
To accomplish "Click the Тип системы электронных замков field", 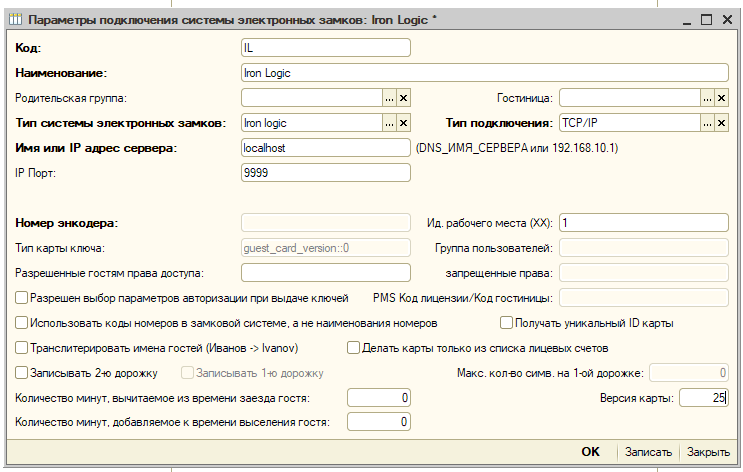I will [x=312, y=123].
